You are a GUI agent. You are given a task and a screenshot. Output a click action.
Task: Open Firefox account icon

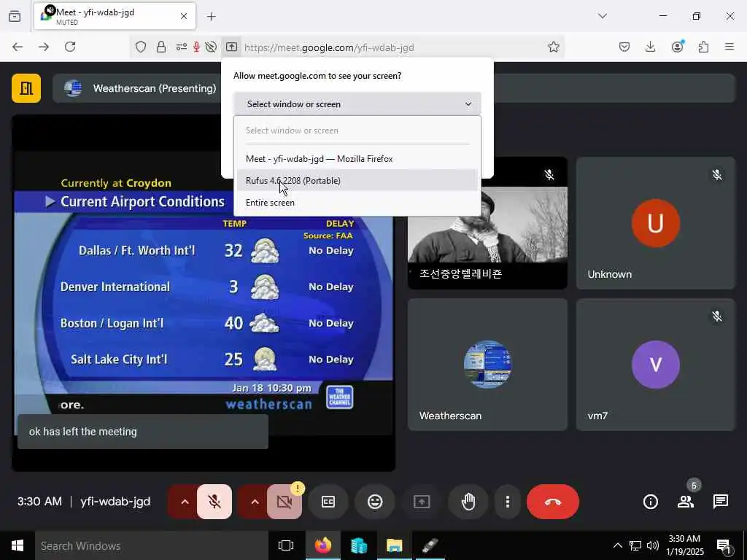677,47
